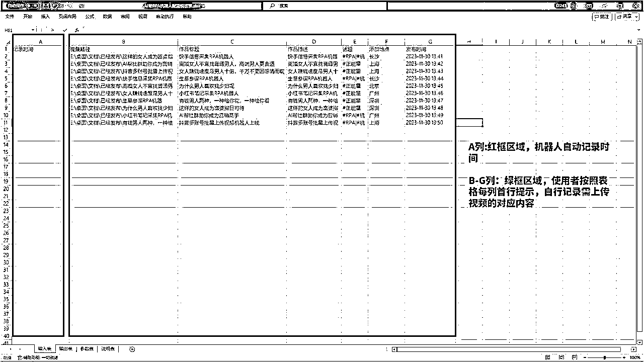644x362 pixels.
Task: Switch to the 参数表 sheet tab
Action: tap(87, 348)
